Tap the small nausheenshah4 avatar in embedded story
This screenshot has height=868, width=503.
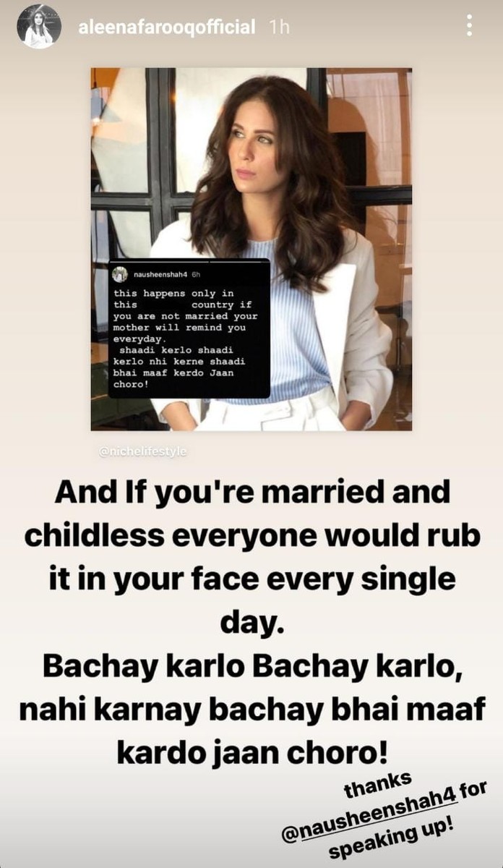[120, 274]
